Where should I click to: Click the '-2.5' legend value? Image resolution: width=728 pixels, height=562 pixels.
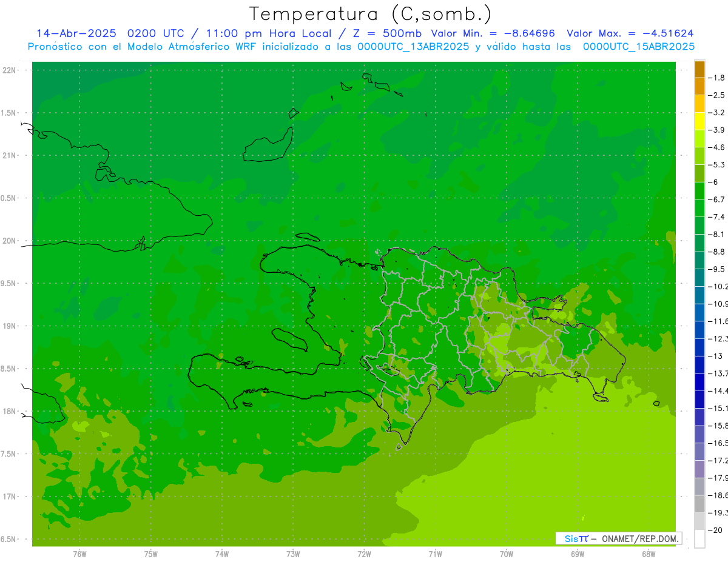tap(716, 95)
